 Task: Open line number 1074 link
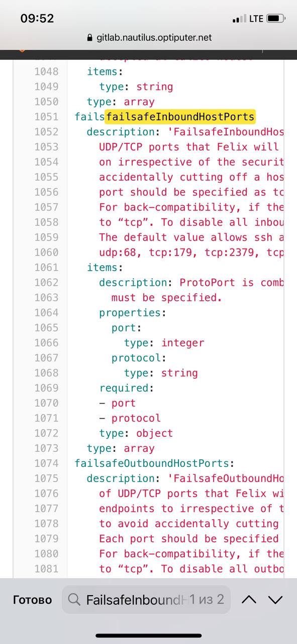46,463
